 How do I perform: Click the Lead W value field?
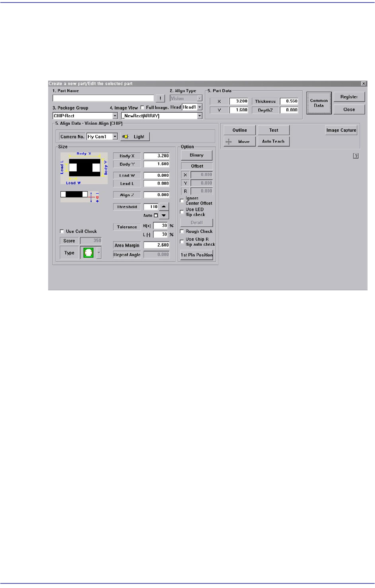[156, 175]
